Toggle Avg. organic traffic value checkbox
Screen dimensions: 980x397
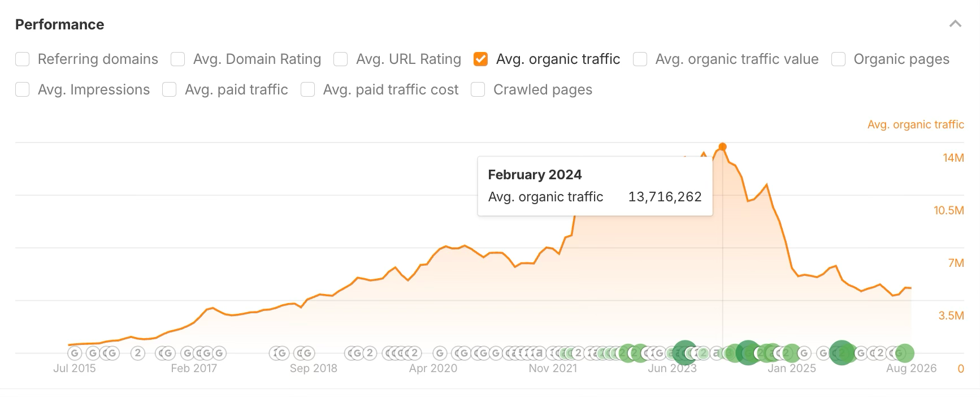tap(640, 59)
